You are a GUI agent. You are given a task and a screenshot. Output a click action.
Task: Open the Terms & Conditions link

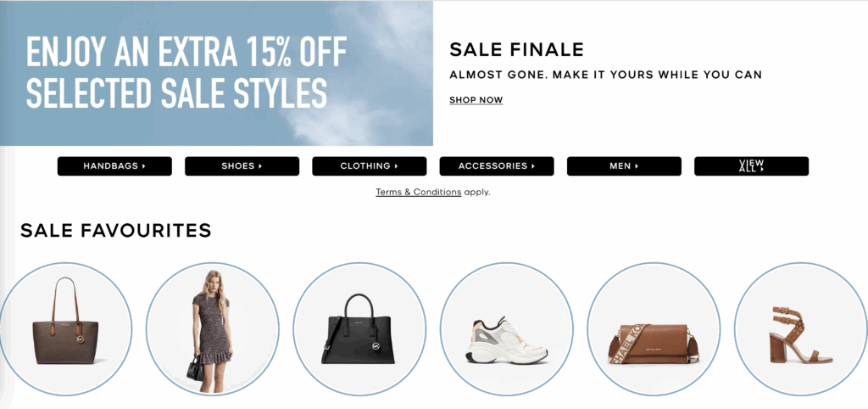[x=418, y=192]
